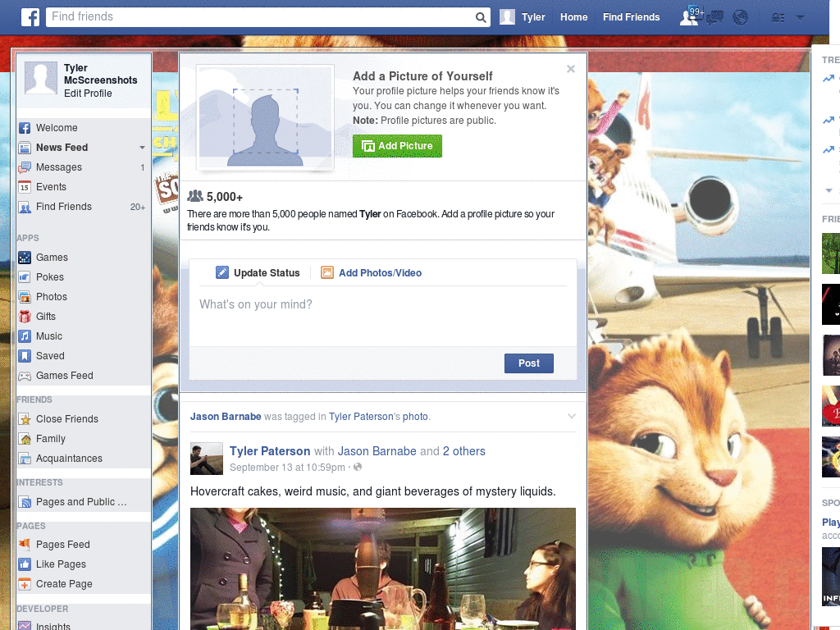This screenshot has height=630, width=840.
Task: Open Music app icon
Action: (25, 336)
